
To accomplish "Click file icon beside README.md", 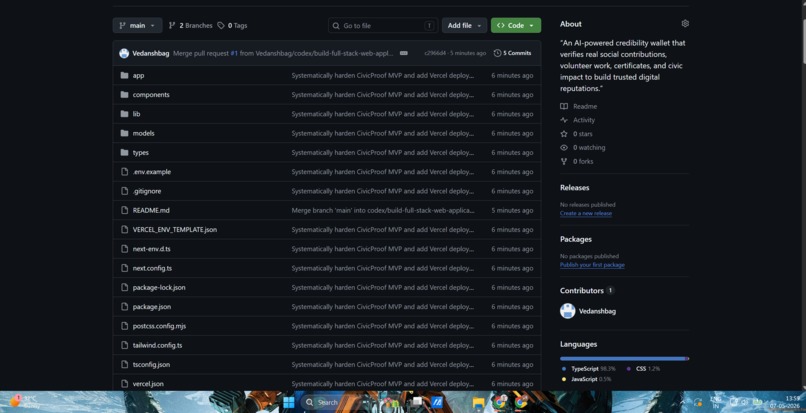I will pyautogui.click(x=124, y=210).
